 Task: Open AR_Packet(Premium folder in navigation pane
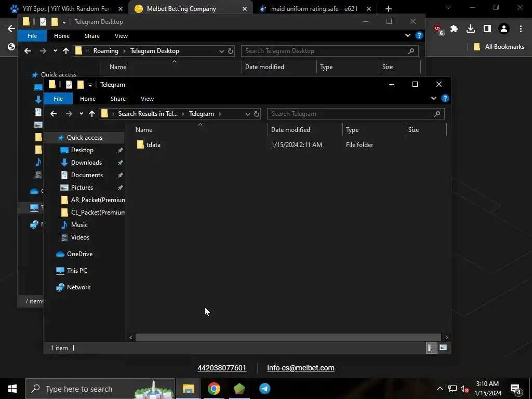point(98,200)
